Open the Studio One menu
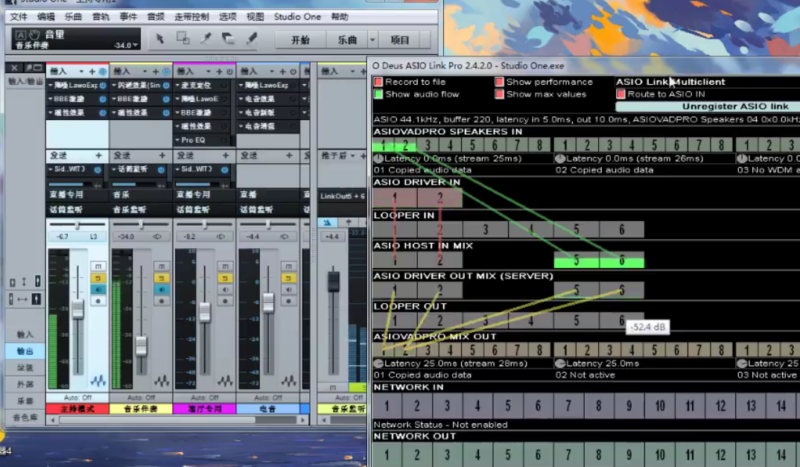Image resolution: width=800 pixels, height=467 pixels. click(x=299, y=17)
